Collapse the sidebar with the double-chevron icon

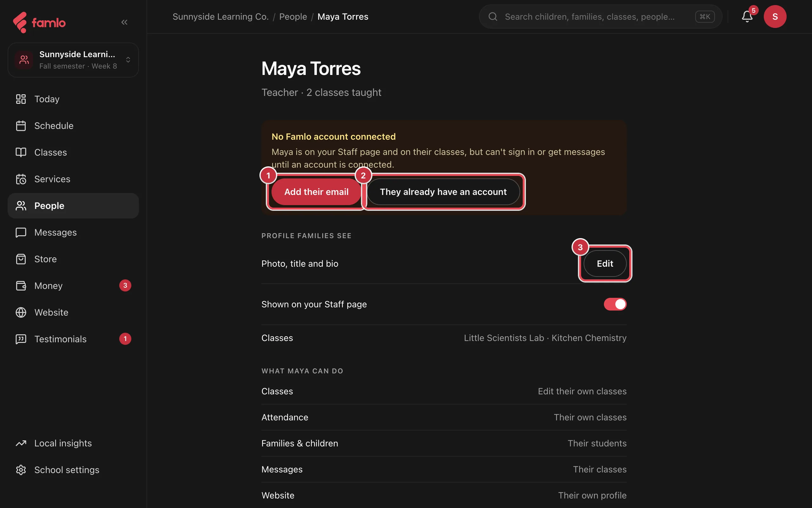(124, 22)
